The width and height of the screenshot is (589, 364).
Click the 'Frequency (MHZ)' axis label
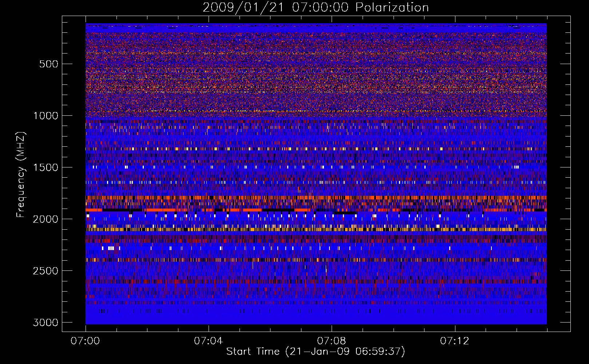[21, 174]
